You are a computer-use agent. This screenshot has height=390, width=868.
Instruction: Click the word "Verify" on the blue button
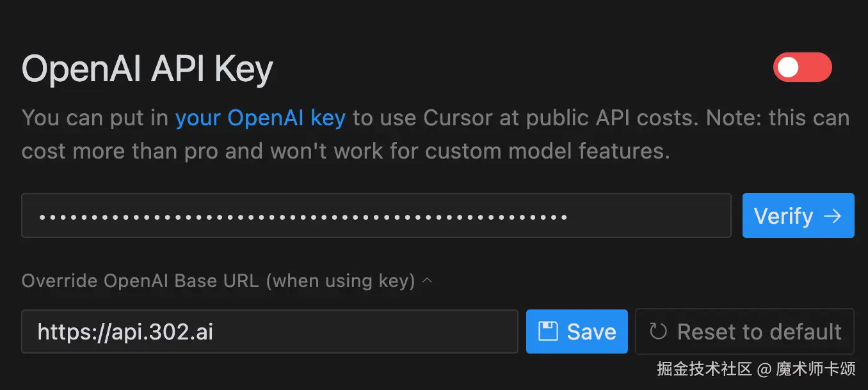783,216
